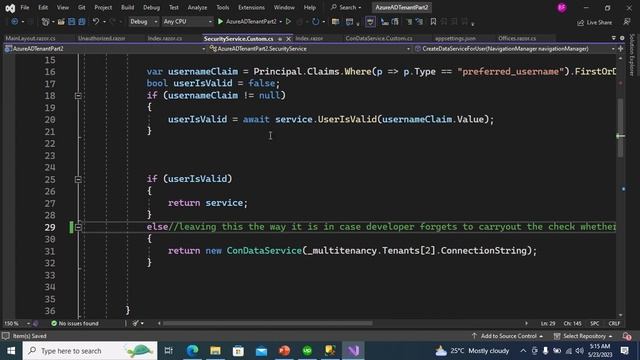Open the Debug configuration dropdown
The image size is (640, 360).
pyautogui.click(x=144, y=22)
